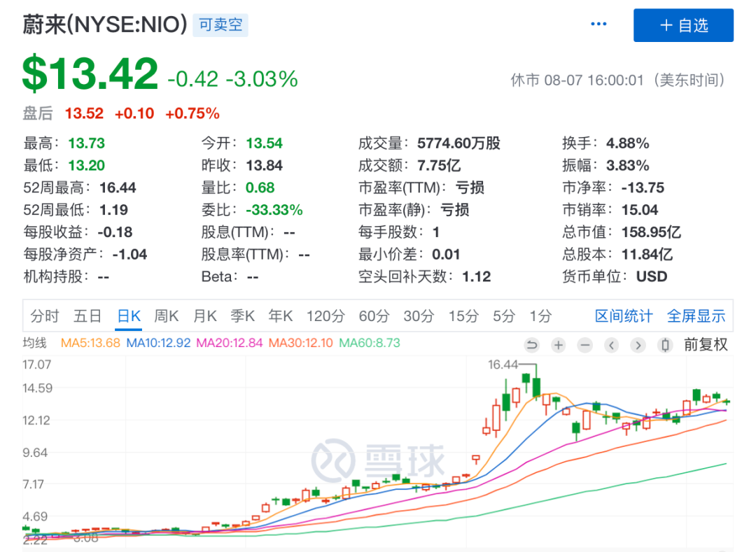Click the chart reset (undo) icon
Viewport: 756px width, 552px height.
(x=532, y=345)
